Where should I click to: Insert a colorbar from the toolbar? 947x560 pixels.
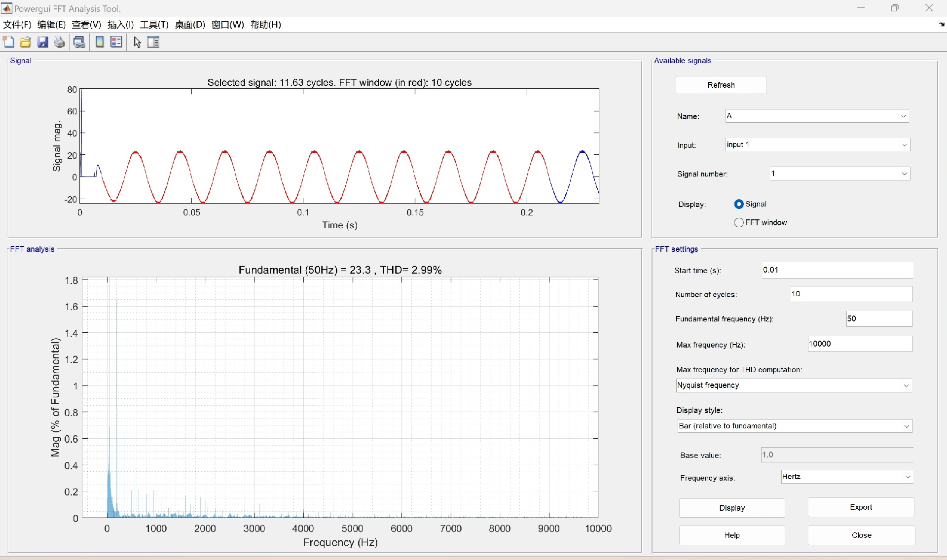click(100, 42)
